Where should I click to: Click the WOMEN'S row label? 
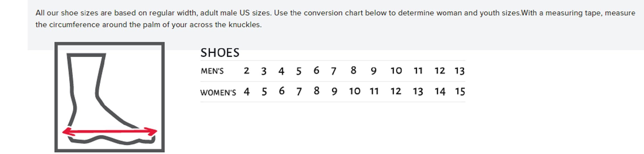218,92
